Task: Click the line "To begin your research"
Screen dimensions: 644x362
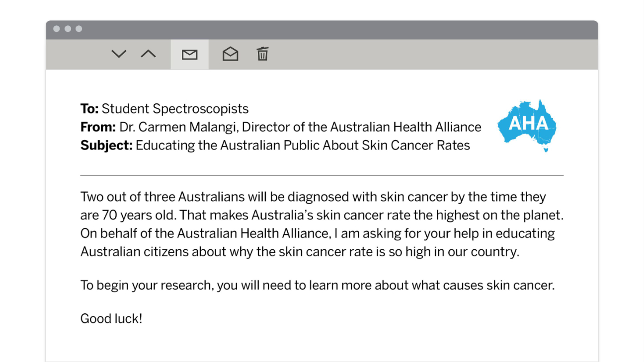Action: (317, 286)
